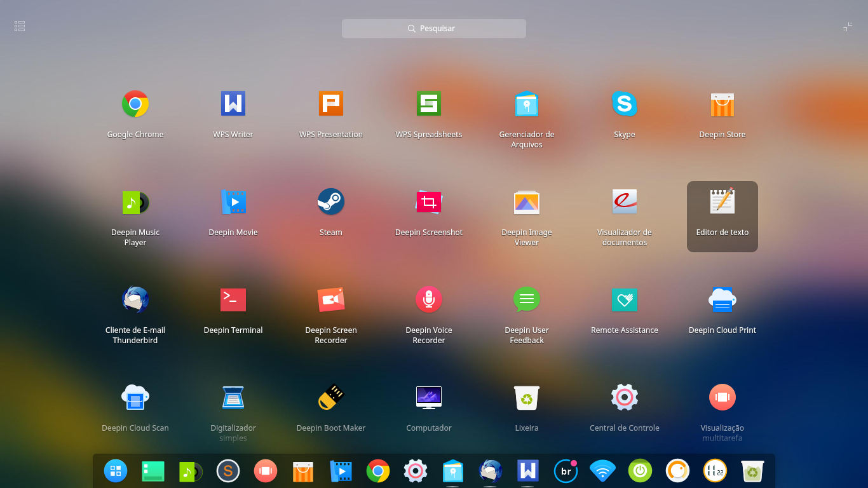
Task: Launch Remote Assistance
Action: pos(625,299)
